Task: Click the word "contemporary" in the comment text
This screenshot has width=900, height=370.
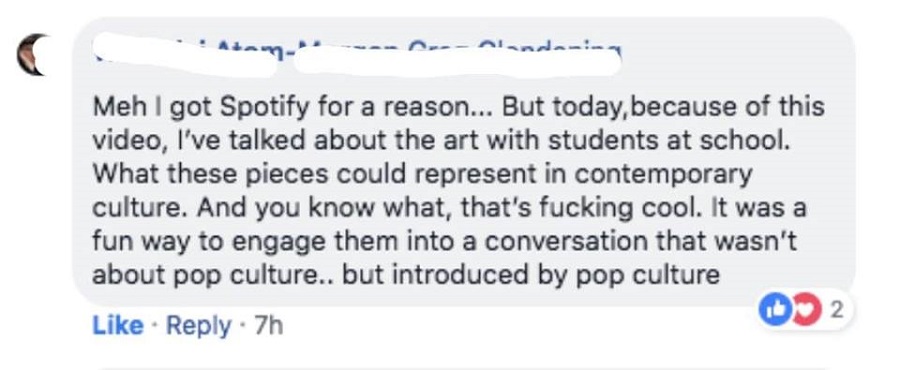Action: pyautogui.click(x=664, y=175)
